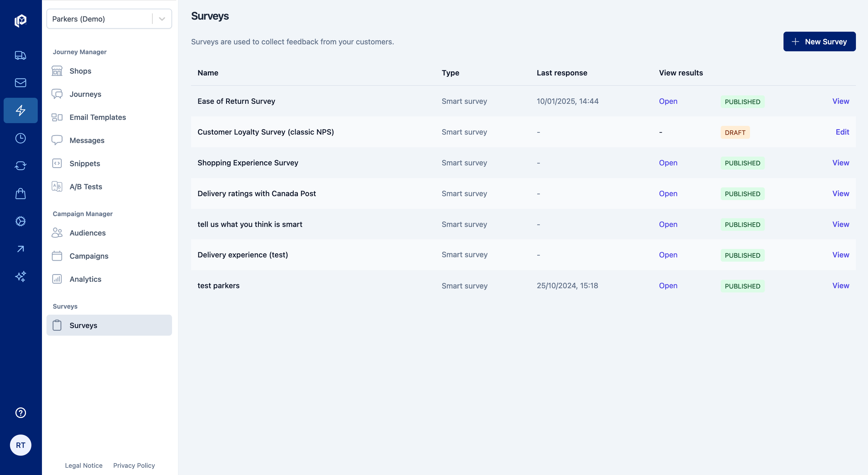
Task: View the test parkers survey
Action: pos(840,286)
